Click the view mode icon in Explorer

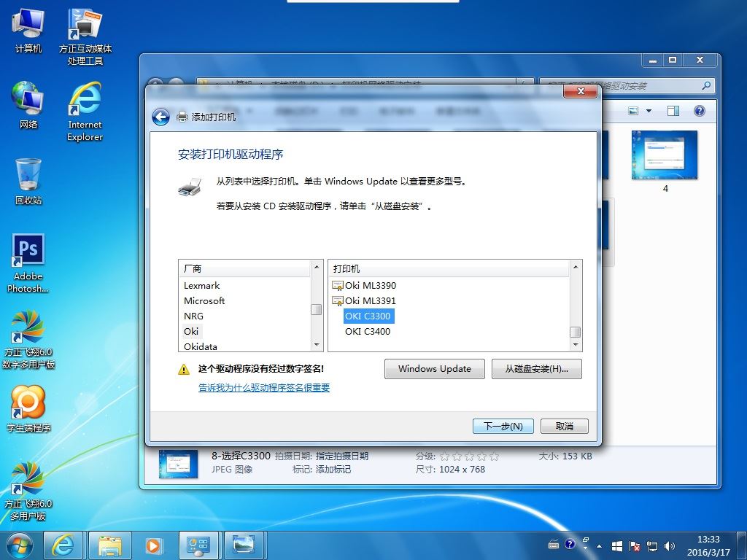[x=633, y=111]
